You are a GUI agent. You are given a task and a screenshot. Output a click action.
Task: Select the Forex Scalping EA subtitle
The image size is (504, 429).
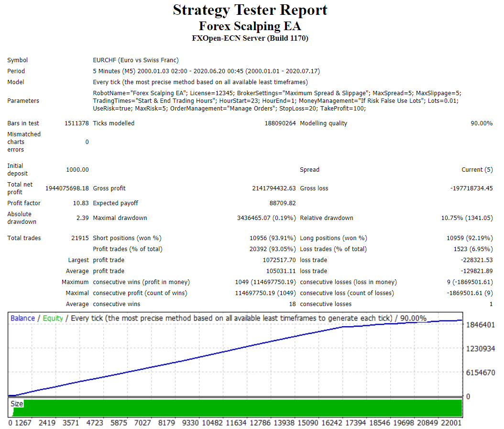click(x=250, y=26)
